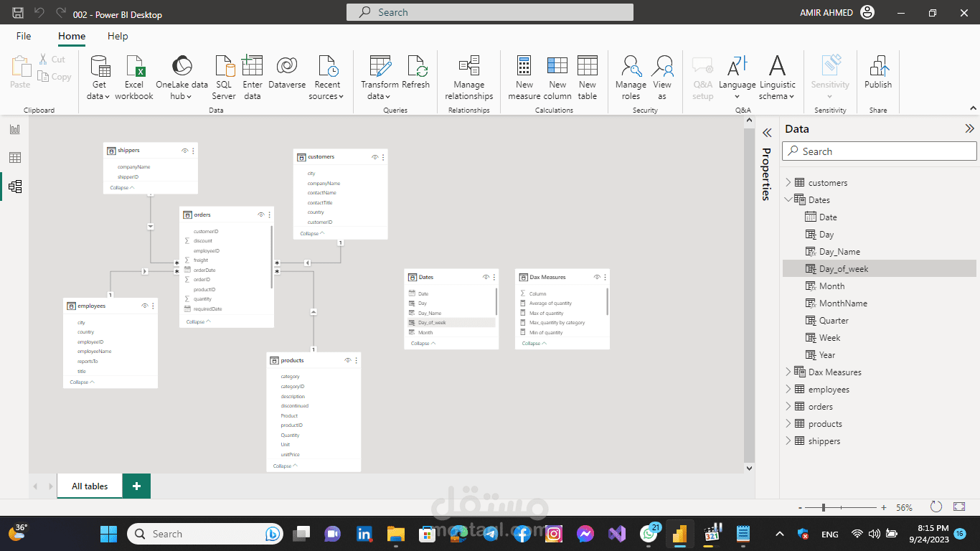Expand shippers in Data pane
The height and width of the screenshot is (551, 980).
[x=788, y=441]
